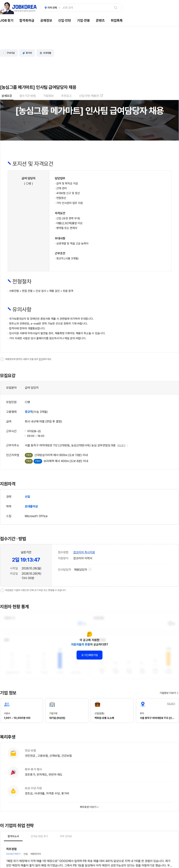Open 기업정보 더보기
The height and width of the screenshot is (868, 179).
(x=169, y=693)
